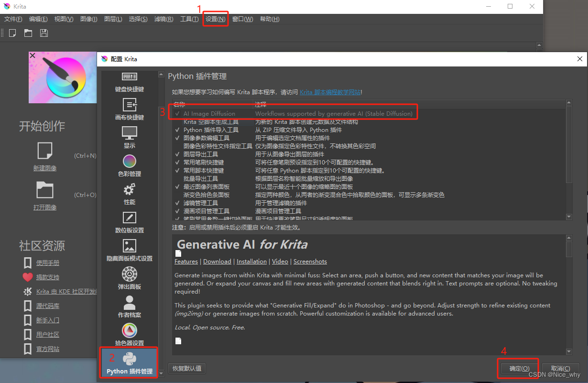Screen dimensions: 588x383
Task: Toggle the 最近图像列表面板 plugin checkbox
Action: 177,187
